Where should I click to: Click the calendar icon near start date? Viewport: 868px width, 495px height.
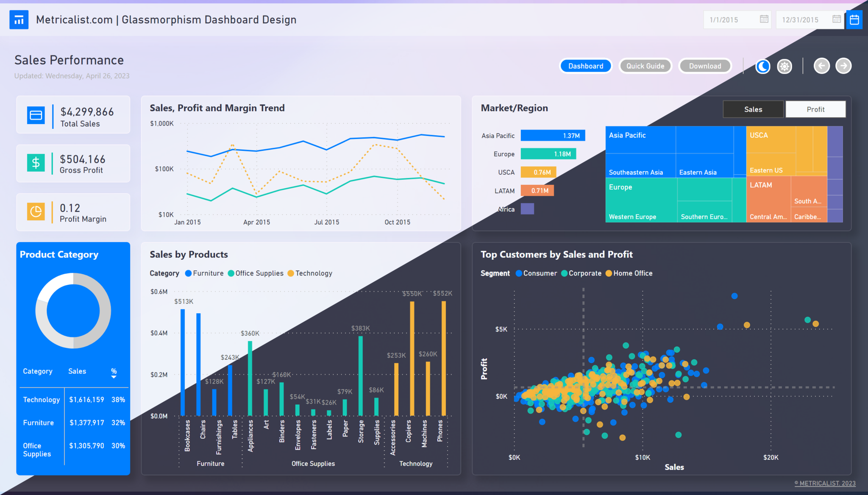764,19
